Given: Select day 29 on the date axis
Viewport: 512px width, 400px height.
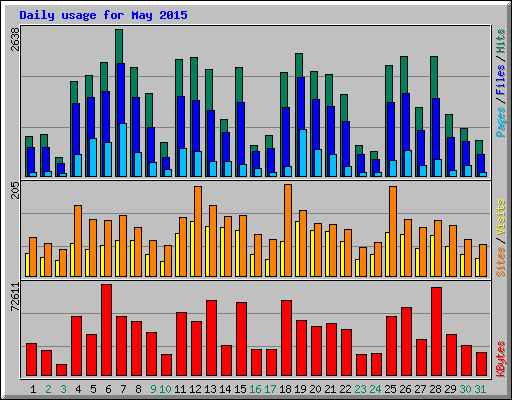Looking at the screenshot, I should pyautogui.click(x=450, y=389).
